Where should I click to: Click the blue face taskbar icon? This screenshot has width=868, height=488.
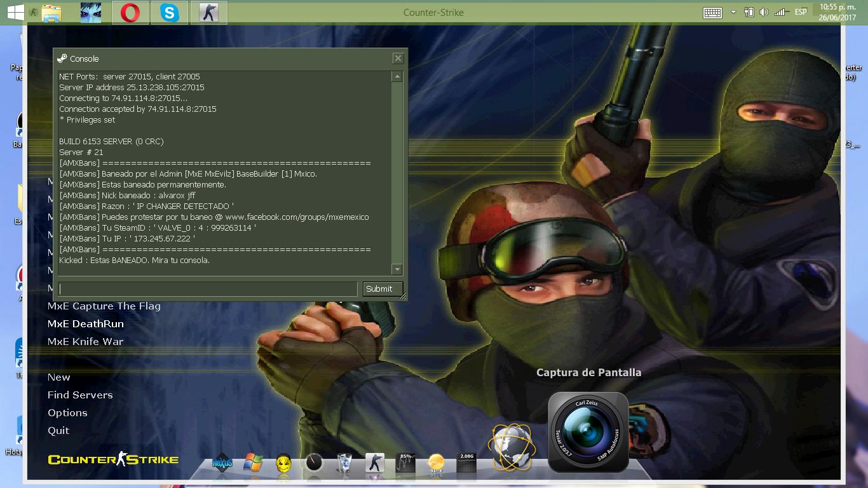[x=91, y=12]
